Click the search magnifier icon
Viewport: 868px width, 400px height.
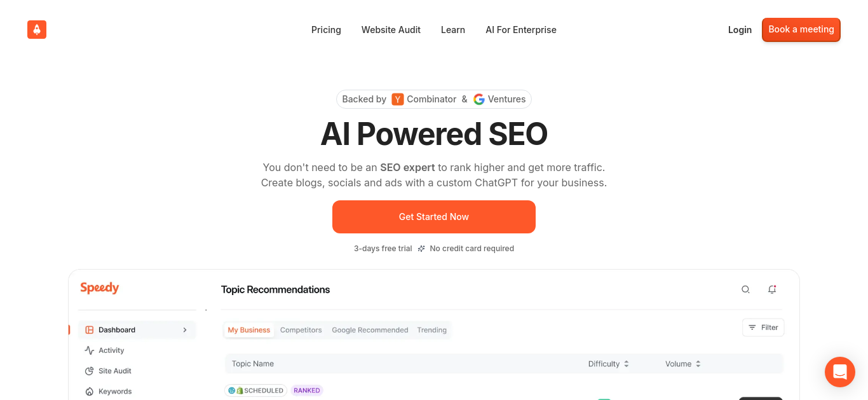point(745,289)
